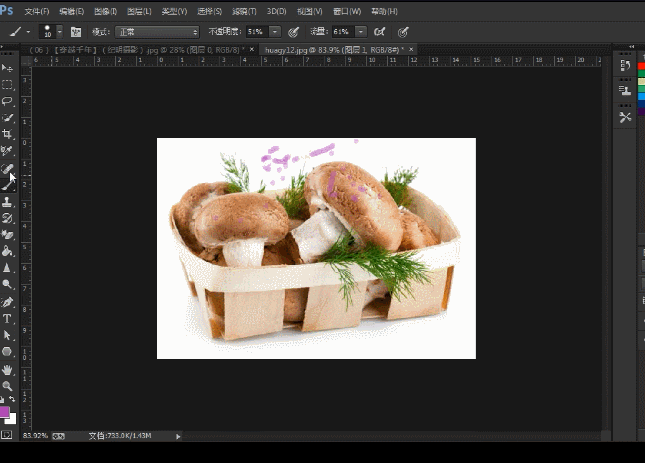
Task: Pick the light blue swatch in Swatches panel
Action: [x=642, y=96]
